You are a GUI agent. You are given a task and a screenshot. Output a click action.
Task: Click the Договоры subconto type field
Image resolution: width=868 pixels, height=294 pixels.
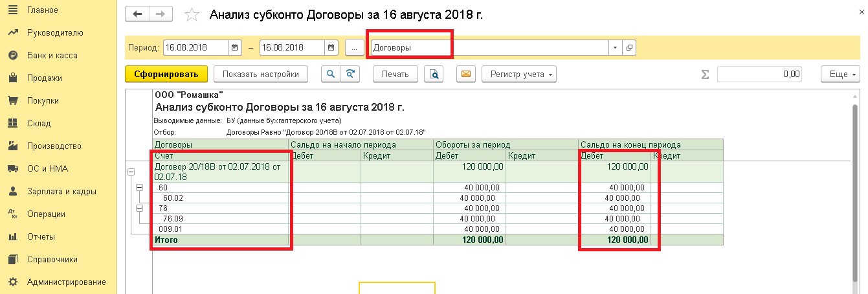tap(489, 47)
